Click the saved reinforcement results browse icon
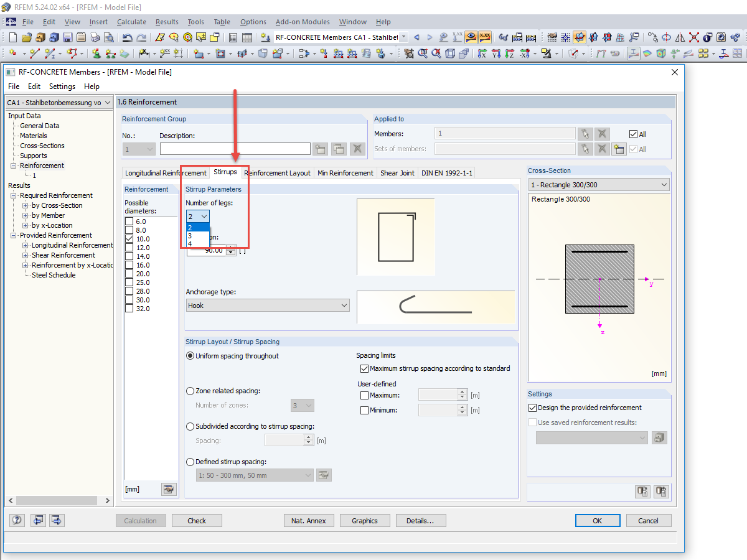 tap(659, 438)
